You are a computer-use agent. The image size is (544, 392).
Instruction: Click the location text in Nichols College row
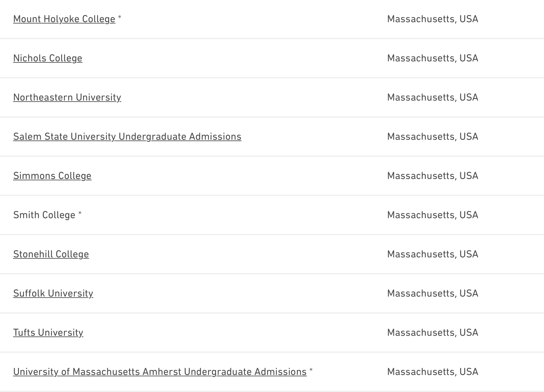point(433,58)
